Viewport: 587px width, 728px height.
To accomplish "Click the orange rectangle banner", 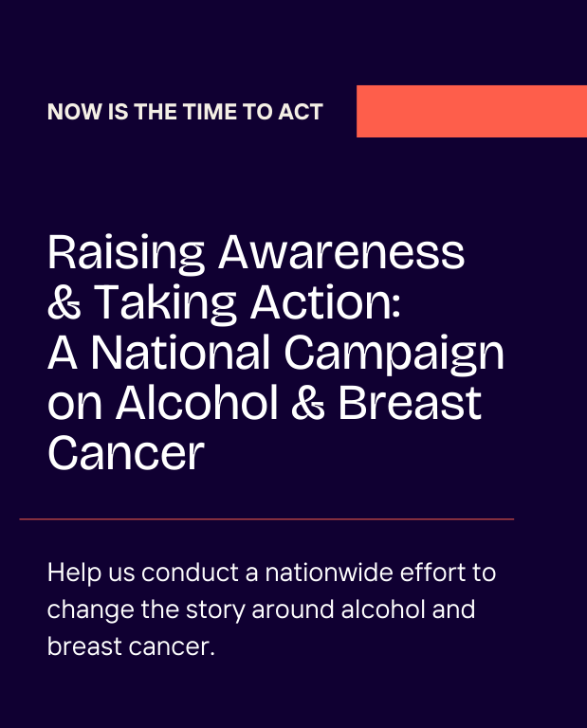I will coord(472,112).
